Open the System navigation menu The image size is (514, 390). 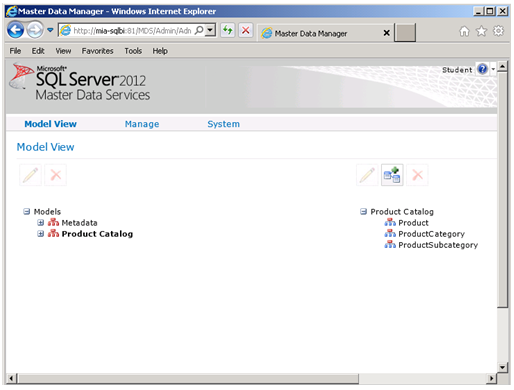pos(223,124)
